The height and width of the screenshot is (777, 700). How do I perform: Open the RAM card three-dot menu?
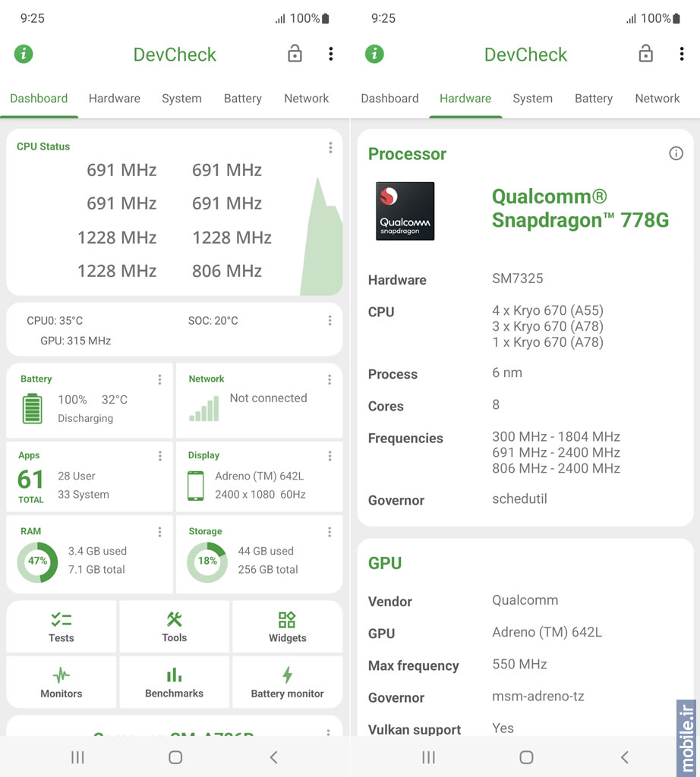coord(159,532)
